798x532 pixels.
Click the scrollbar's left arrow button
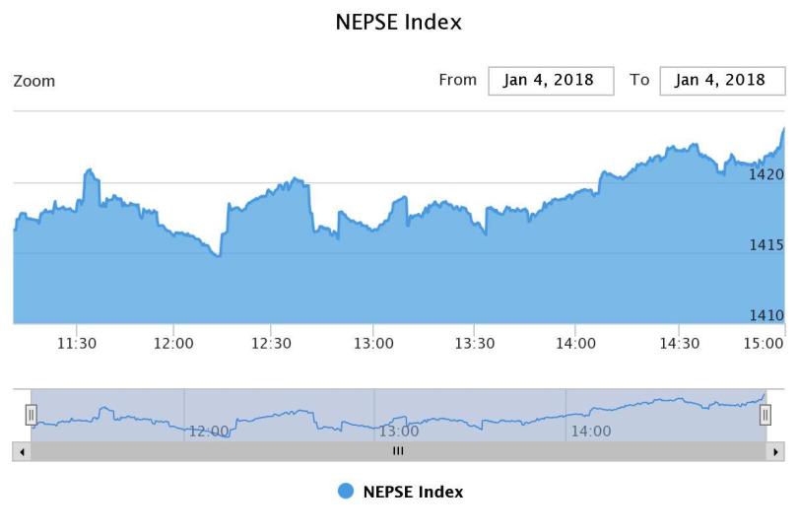(22, 451)
